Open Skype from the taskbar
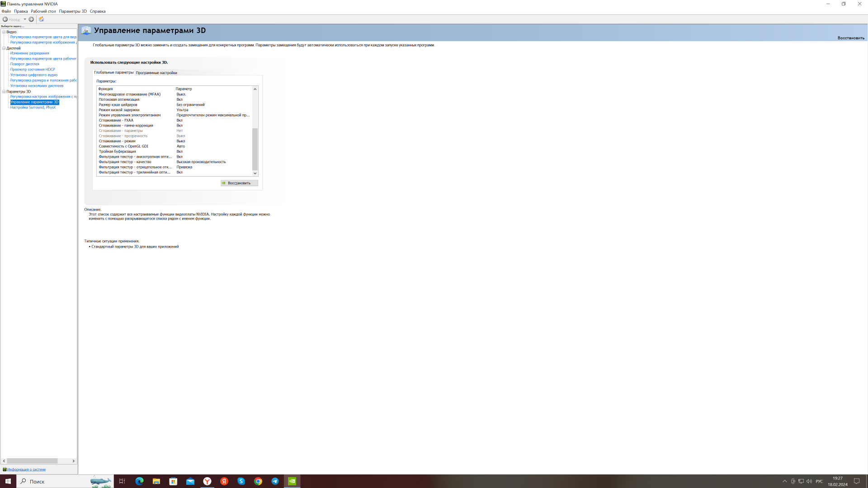This screenshot has height=488, width=868. pyautogui.click(x=241, y=481)
